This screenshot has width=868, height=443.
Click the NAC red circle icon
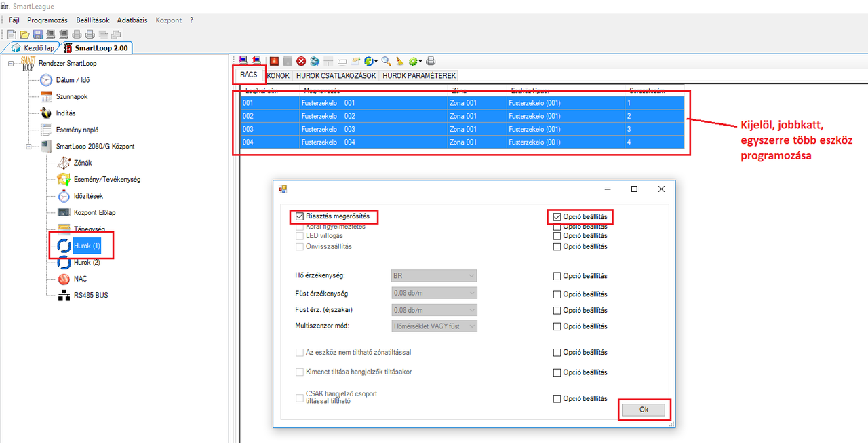tap(64, 279)
